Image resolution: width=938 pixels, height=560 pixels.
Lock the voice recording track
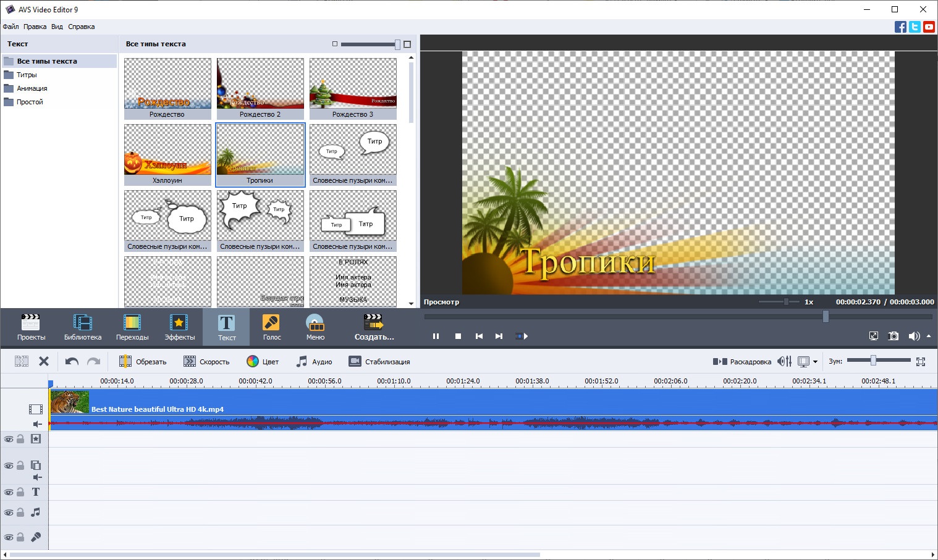point(20,537)
